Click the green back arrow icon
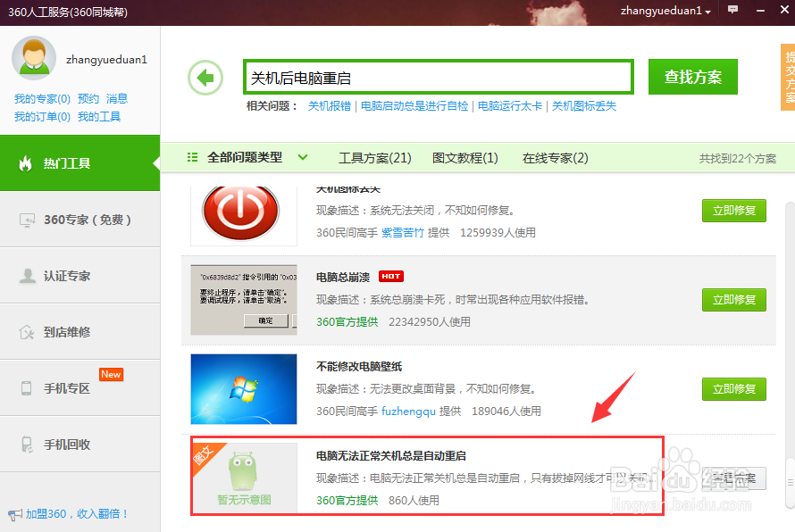 point(205,78)
